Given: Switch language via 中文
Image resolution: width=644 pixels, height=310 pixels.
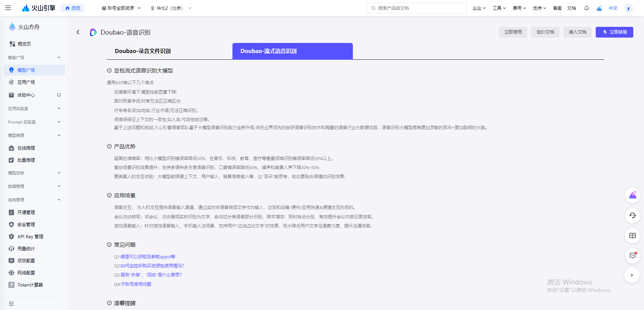Looking at the screenshot, I should tap(613, 8).
